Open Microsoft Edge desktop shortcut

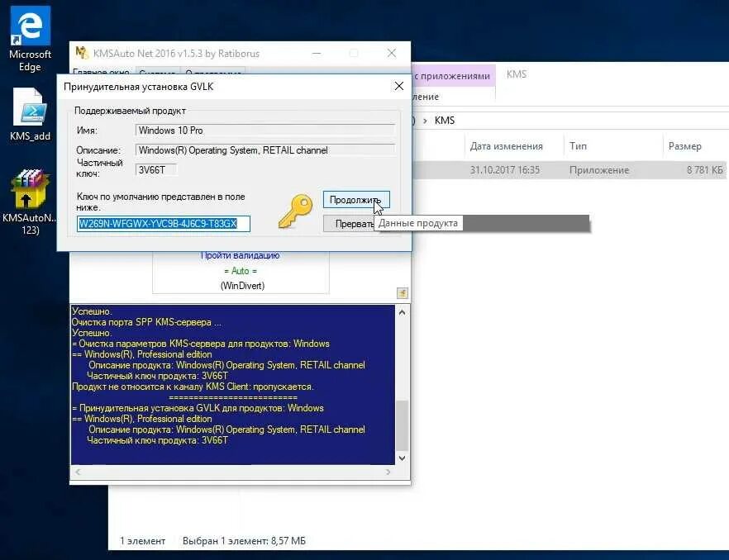pyautogui.click(x=30, y=40)
